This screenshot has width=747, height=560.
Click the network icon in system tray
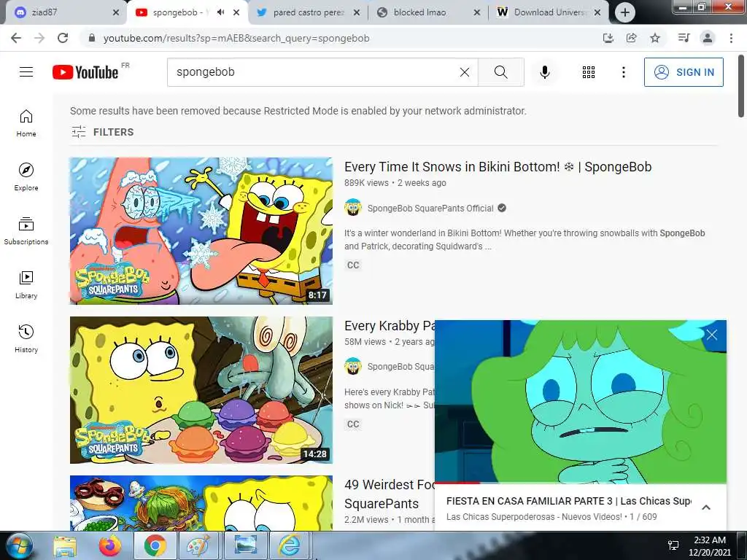tap(673, 545)
